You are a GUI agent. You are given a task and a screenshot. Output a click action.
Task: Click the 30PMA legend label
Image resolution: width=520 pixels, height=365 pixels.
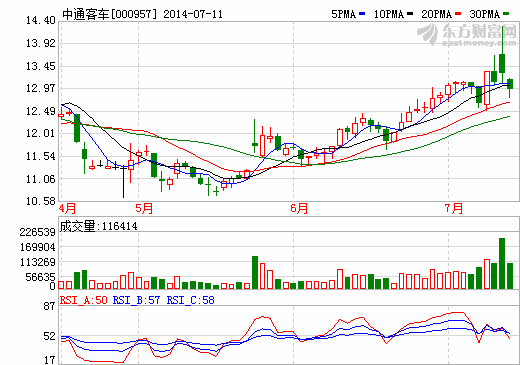coord(485,14)
